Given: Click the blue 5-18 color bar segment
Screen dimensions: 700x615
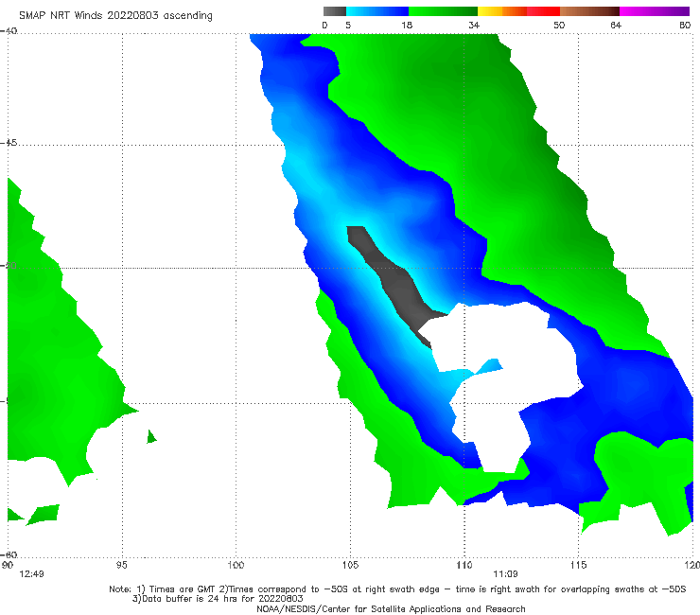Looking at the screenshot, I should pos(377,11).
